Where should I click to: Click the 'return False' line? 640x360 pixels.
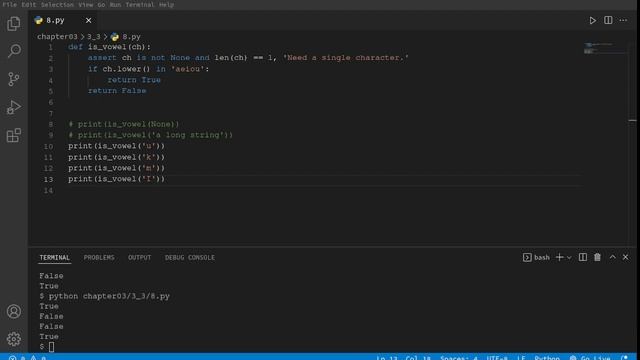tap(117, 91)
